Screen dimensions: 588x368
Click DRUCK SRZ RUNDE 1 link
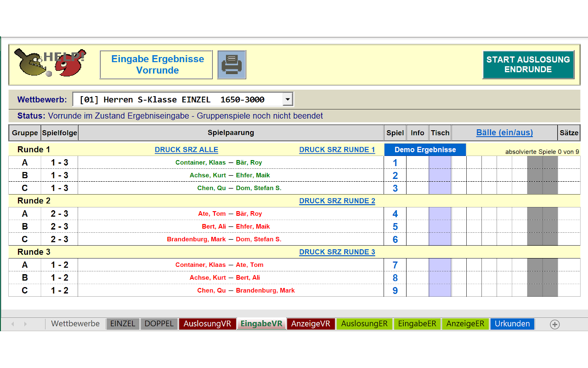point(337,149)
